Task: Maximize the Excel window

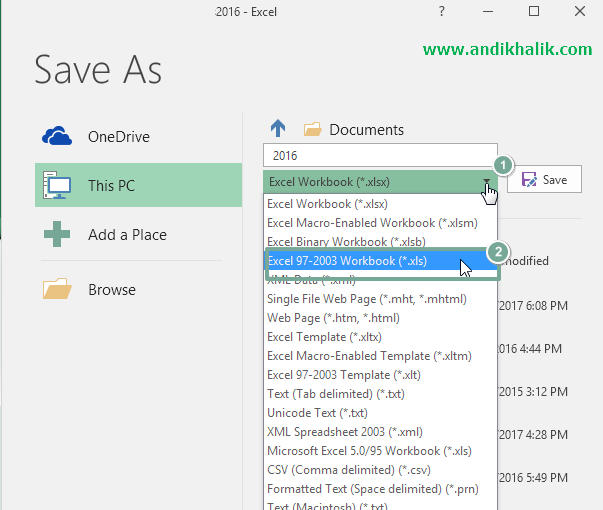Action: (534, 11)
